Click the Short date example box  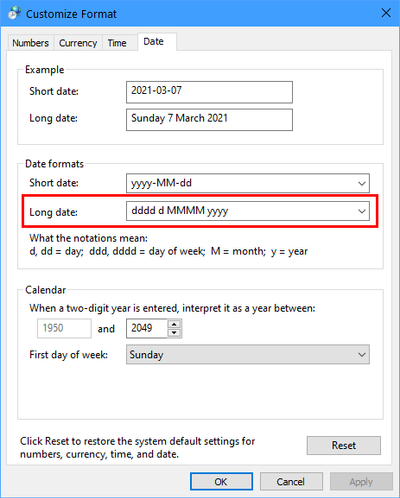pyautogui.click(x=209, y=92)
